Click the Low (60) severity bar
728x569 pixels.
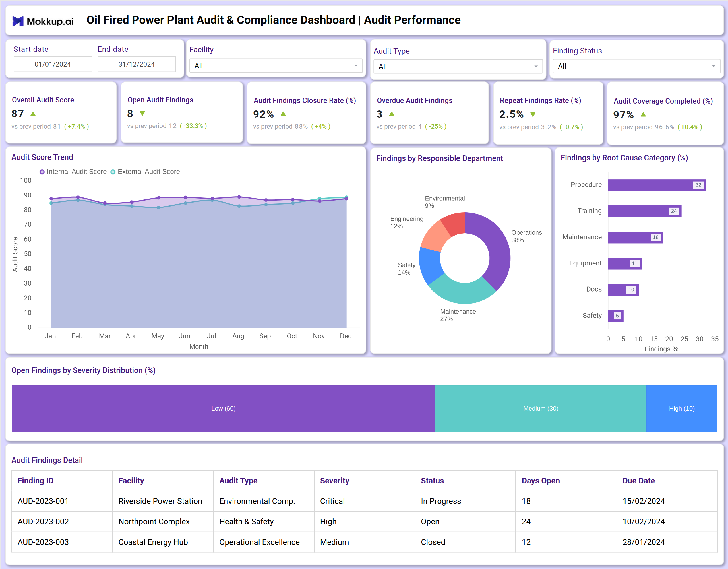[223, 409]
